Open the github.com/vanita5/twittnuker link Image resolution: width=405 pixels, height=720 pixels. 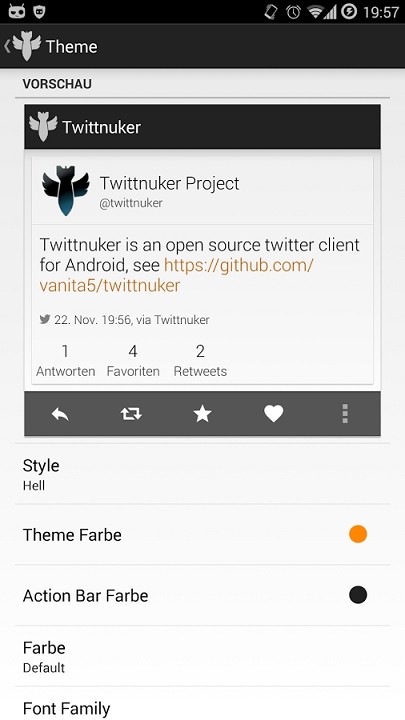[177, 275]
